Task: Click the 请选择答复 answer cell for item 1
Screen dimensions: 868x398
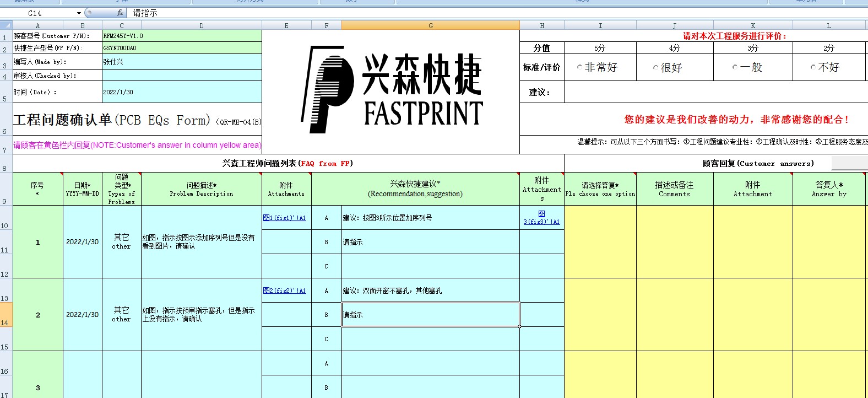Action: coord(600,242)
